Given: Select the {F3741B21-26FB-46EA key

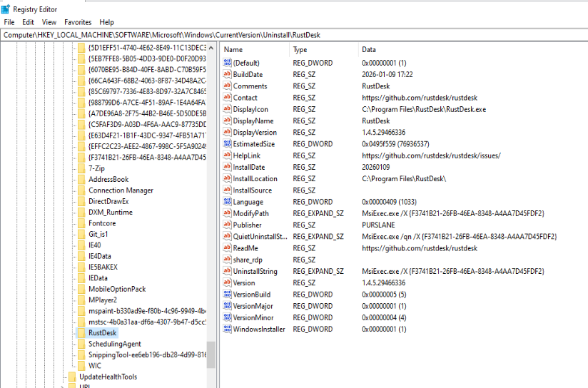Looking at the screenshot, I should (x=147, y=158).
